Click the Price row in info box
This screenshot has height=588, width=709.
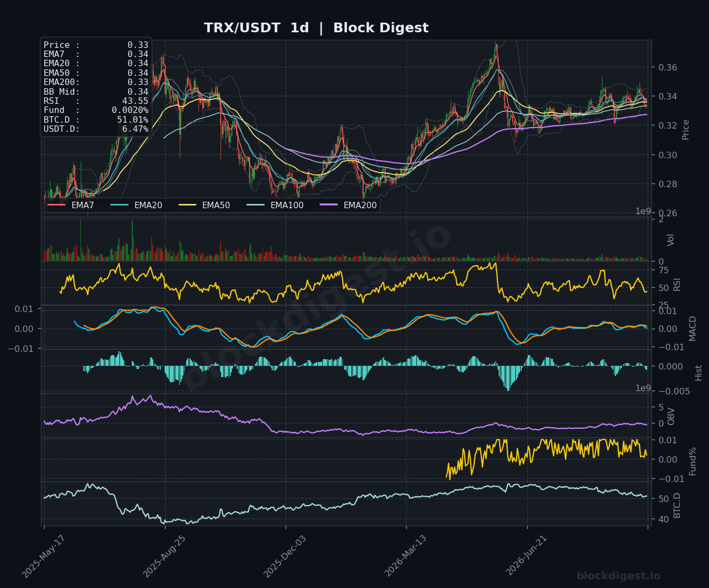(x=96, y=45)
